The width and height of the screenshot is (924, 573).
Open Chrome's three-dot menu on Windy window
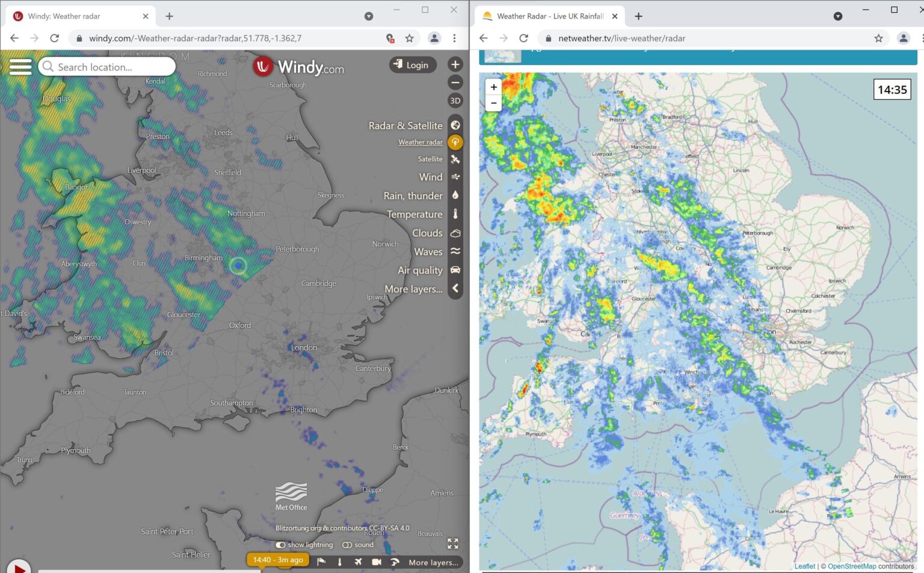(x=455, y=38)
